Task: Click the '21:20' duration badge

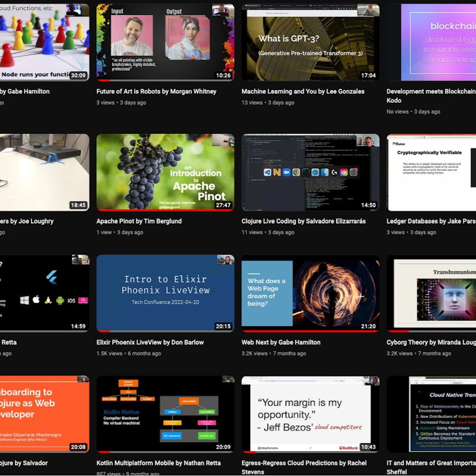Action: tap(368, 326)
